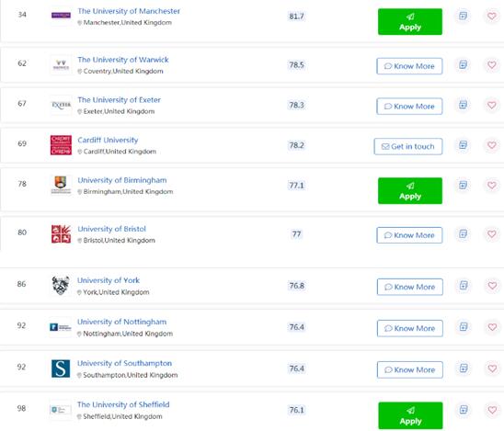
Task: Favorite University of Birmingham with heart icon
Action: (491, 185)
